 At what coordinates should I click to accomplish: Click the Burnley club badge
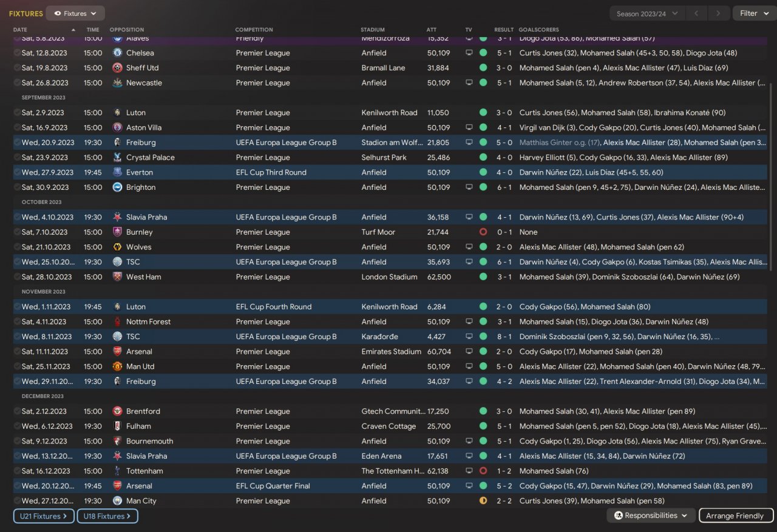click(117, 232)
